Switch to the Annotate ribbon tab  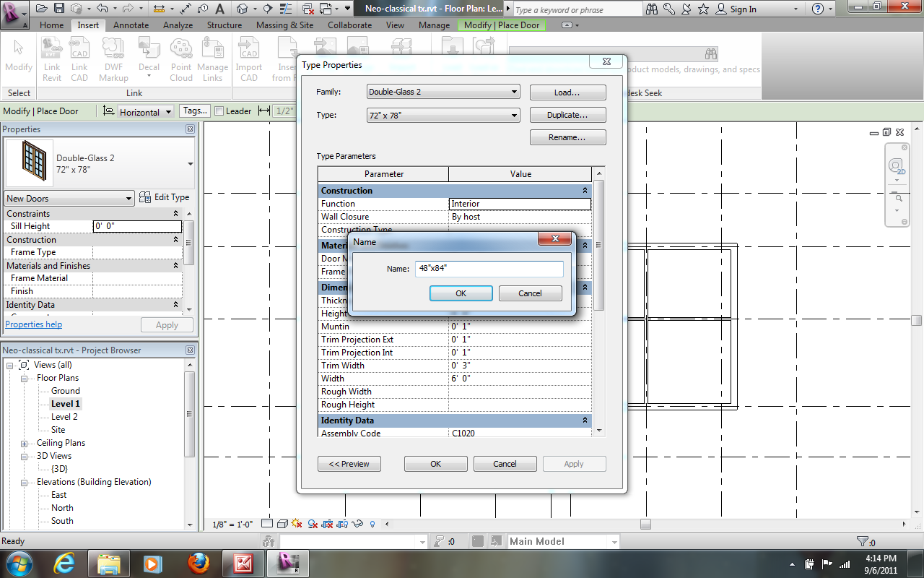pyautogui.click(x=131, y=25)
